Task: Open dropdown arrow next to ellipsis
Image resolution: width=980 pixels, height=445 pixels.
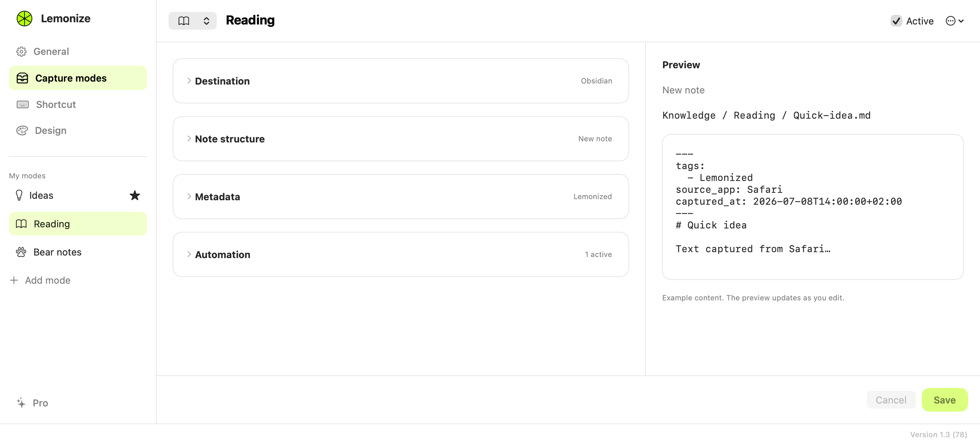Action: click(x=961, y=21)
